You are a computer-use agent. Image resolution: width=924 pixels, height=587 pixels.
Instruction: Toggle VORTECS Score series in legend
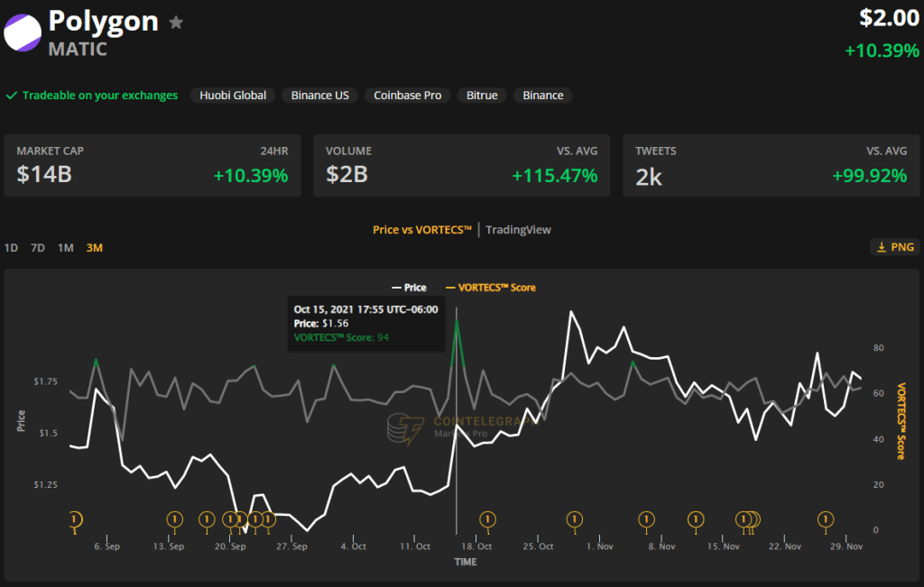490,288
